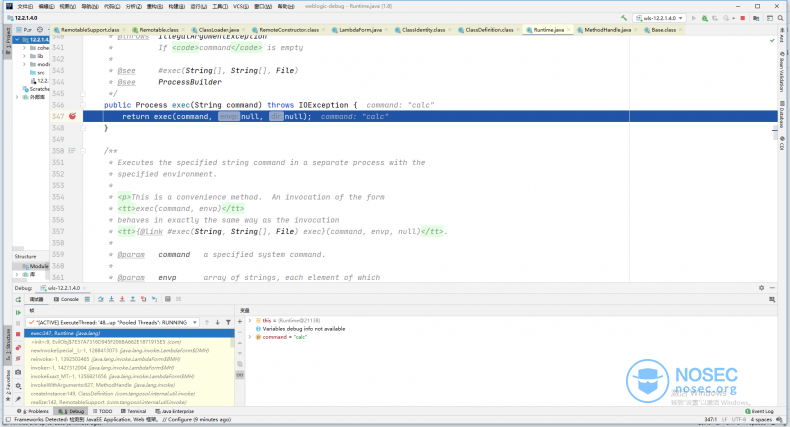
Task: Click the Build project hammer icon
Action: 624,18
